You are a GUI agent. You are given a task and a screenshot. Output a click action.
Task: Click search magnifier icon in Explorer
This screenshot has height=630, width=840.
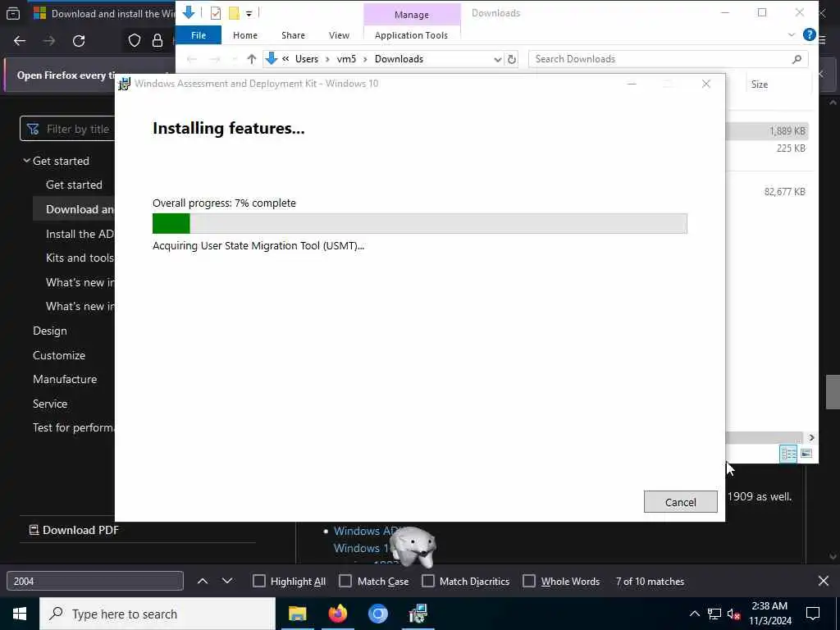(797, 59)
